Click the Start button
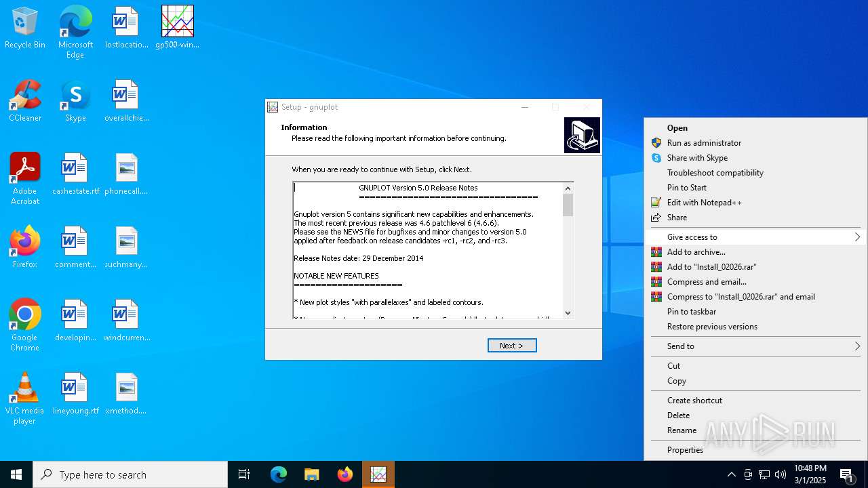Image resolution: width=868 pixels, height=488 pixels. (x=16, y=474)
